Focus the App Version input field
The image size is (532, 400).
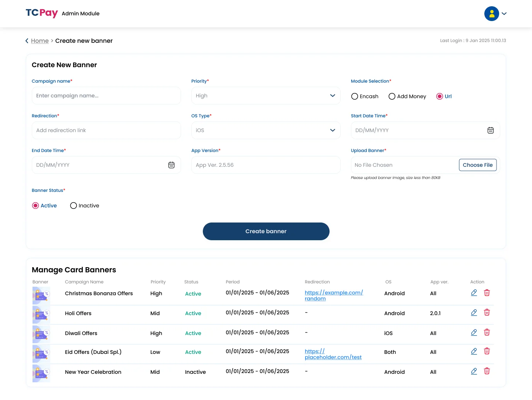pos(266,165)
